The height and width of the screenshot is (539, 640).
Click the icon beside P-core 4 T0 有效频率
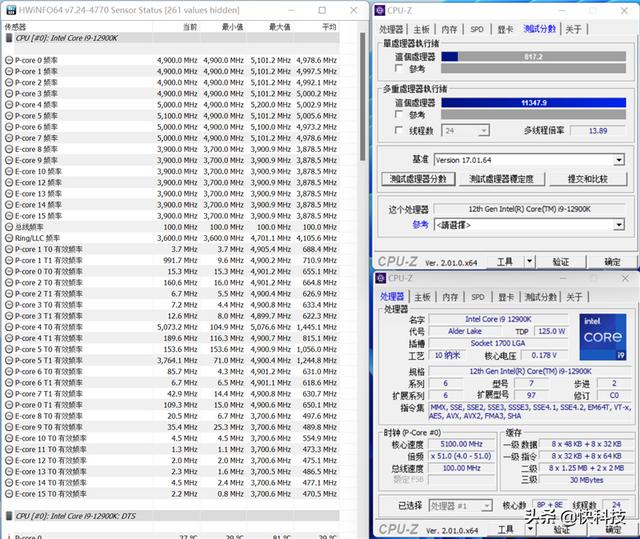tap(9, 327)
